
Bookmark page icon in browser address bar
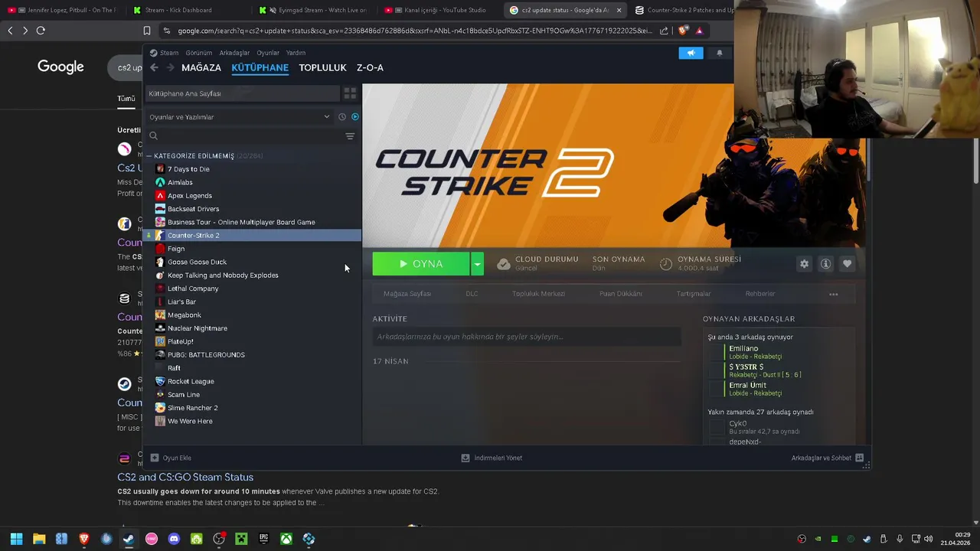tap(147, 31)
